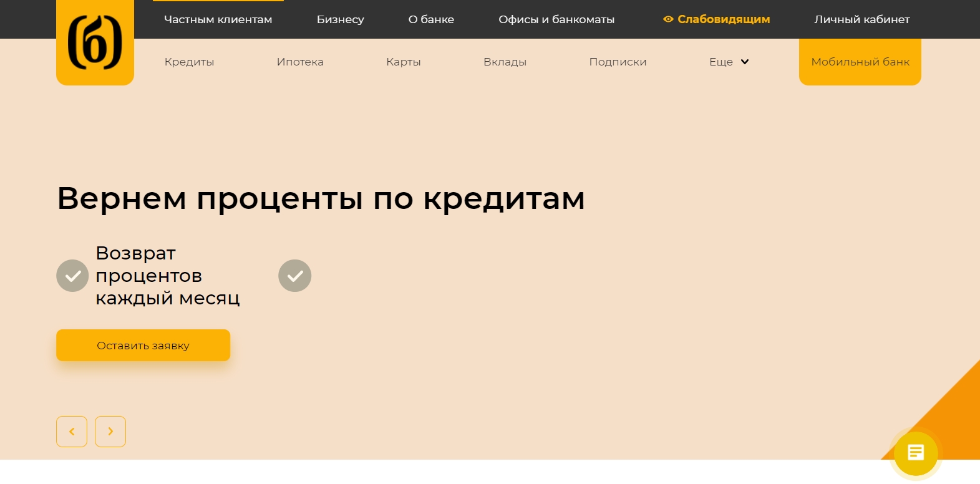Screen dimensions: 980x484
Task: Click the bank logo icon
Action: pos(95,42)
